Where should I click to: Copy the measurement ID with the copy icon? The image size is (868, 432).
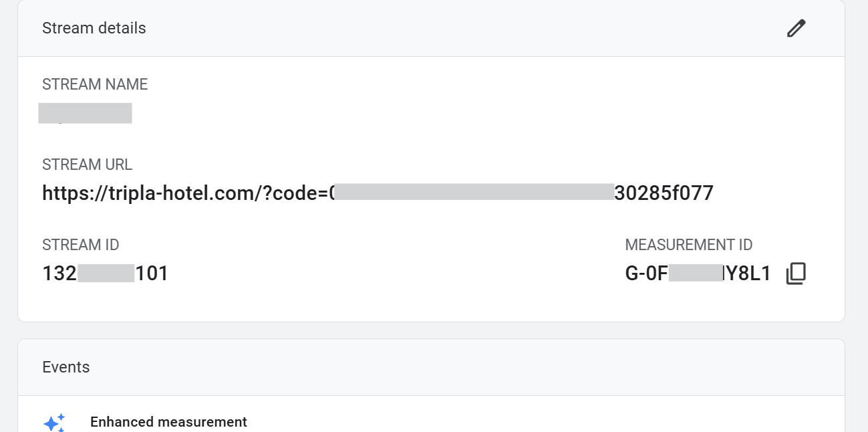[796, 274]
